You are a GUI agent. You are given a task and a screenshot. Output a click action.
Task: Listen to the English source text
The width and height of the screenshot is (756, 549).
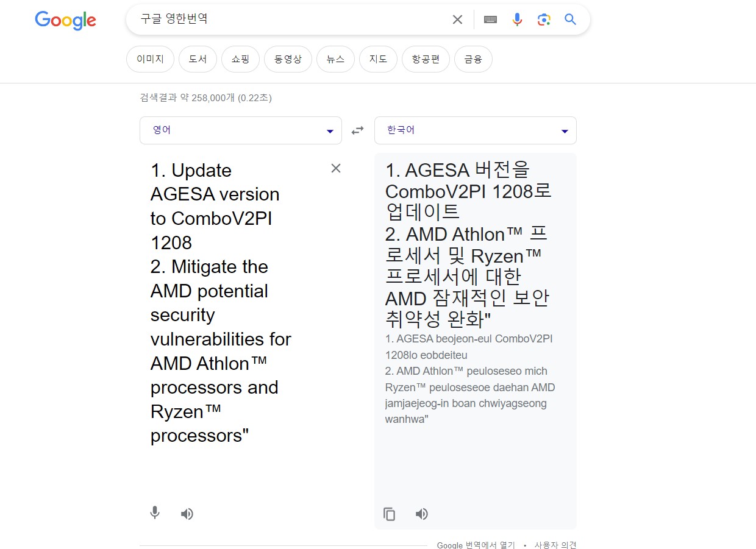pos(187,514)
